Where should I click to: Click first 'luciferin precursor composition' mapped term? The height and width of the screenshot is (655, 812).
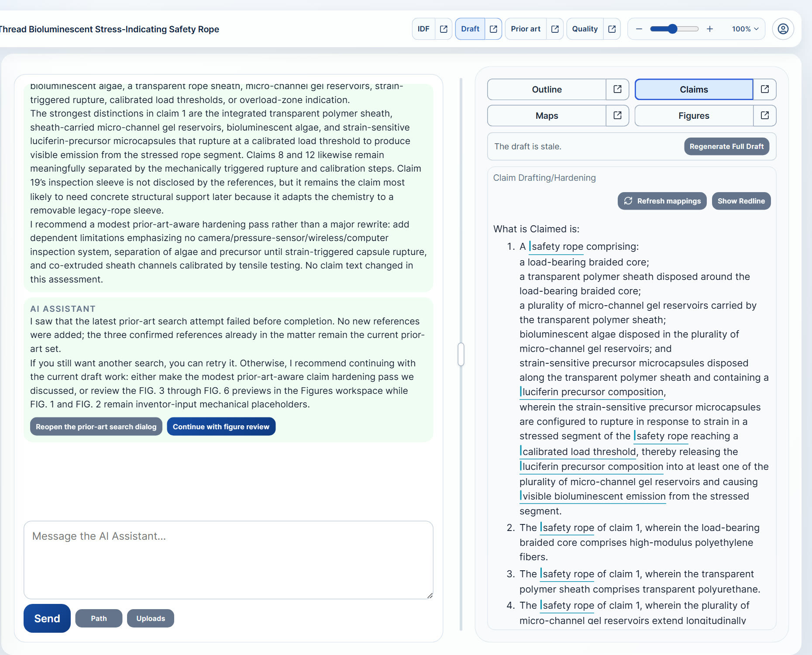(592, 392)
